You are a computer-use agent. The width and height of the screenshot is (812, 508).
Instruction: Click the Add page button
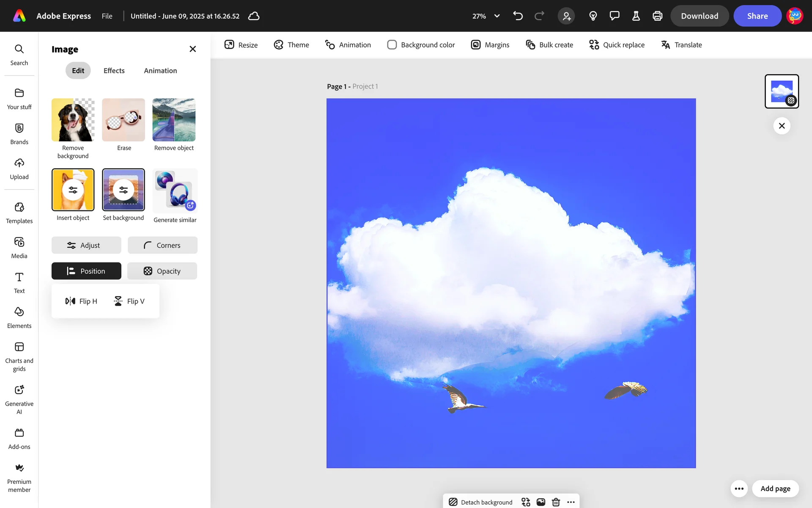click(x=775, y=489)
